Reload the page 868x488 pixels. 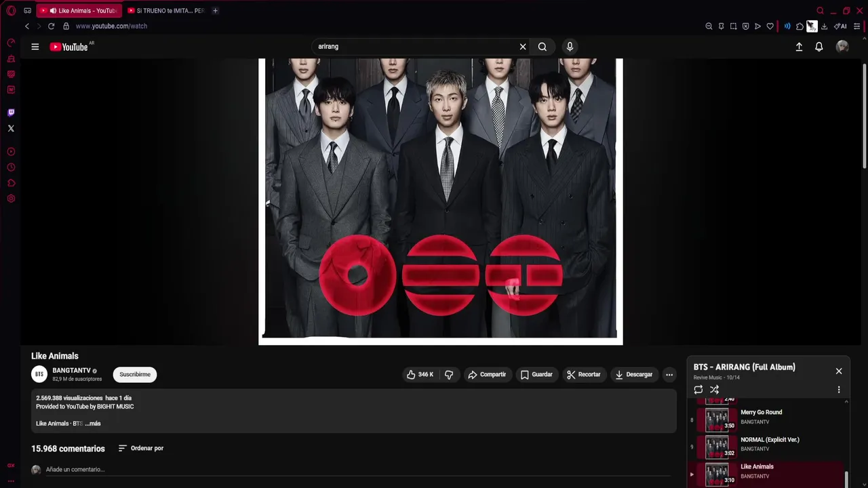pos(52,26)
